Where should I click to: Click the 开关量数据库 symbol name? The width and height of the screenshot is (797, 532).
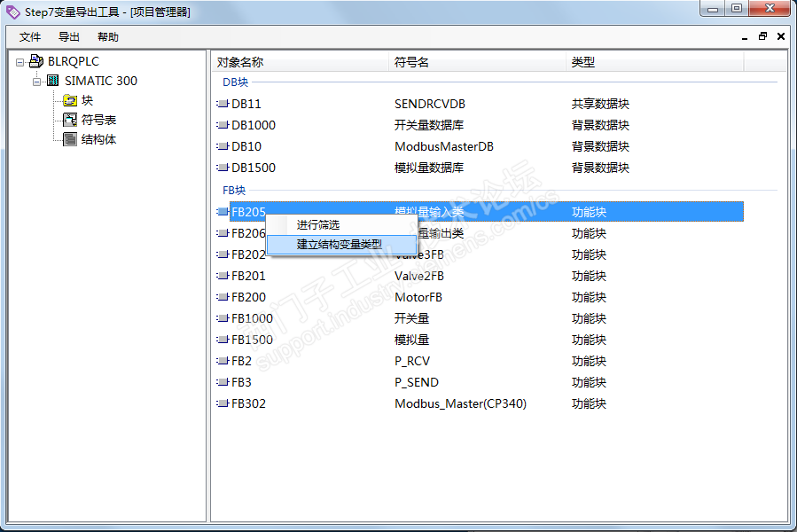pos(429,126)
